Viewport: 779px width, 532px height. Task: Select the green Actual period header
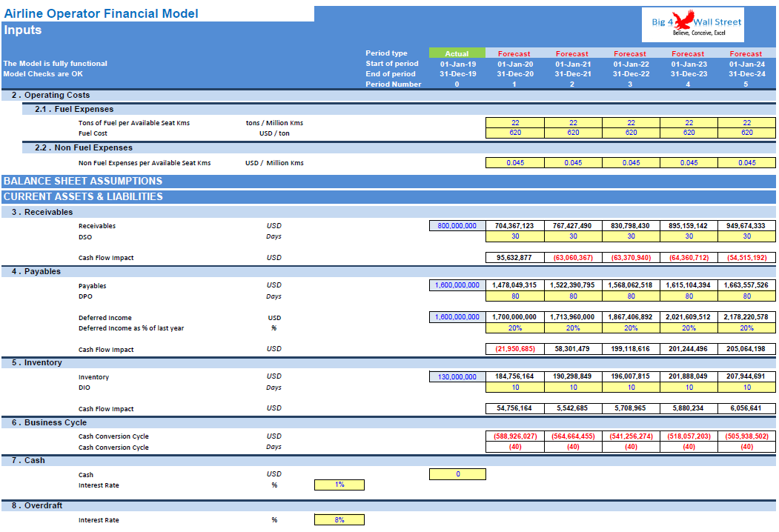tap(457, 53)
